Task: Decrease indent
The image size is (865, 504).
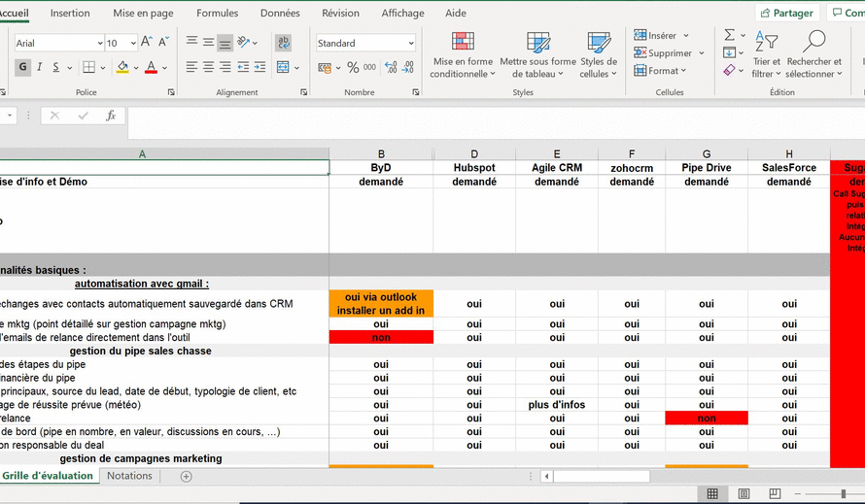Action: pos(243,67)
